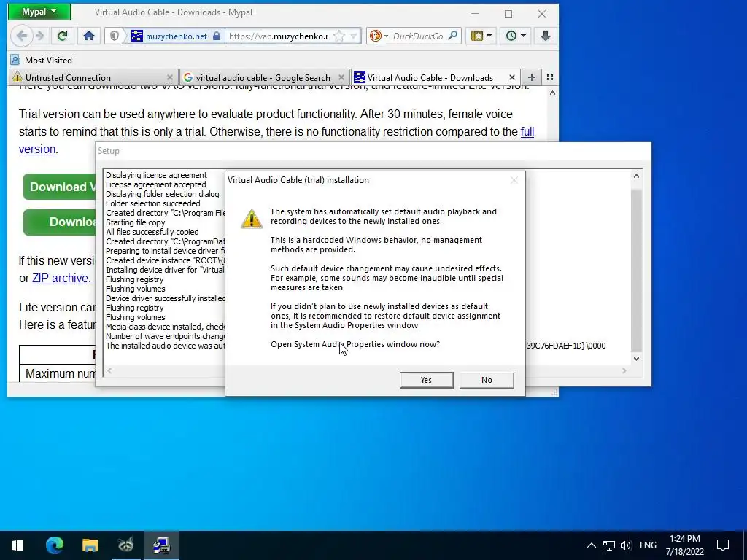Viewport: 747px width, 560px height.
Task: Select the Virtual Audio Cable - Downloads tab
Action: click(x=435, y=77)
